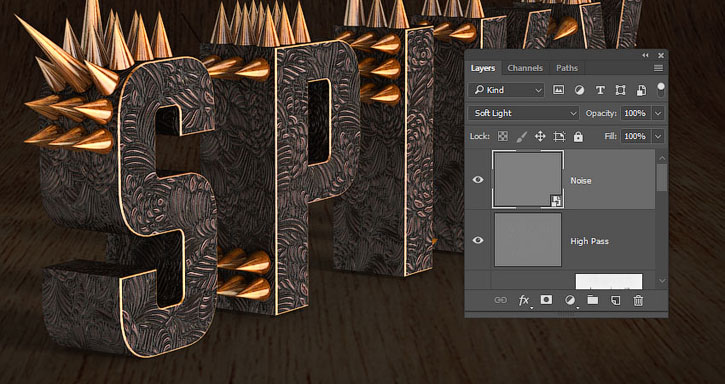Open the Kind filter type dropdown
Screen dimensions: 725x384
[506, 90]
